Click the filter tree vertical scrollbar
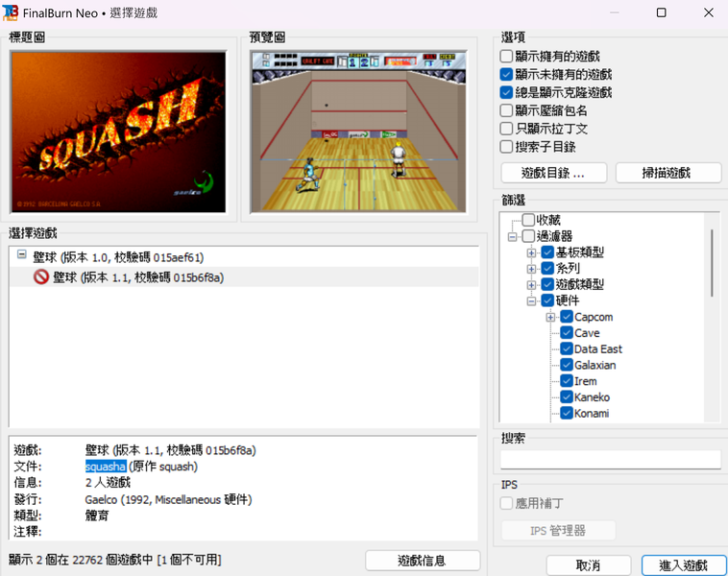This screenshot has width=728, height=576. (712, 263)
